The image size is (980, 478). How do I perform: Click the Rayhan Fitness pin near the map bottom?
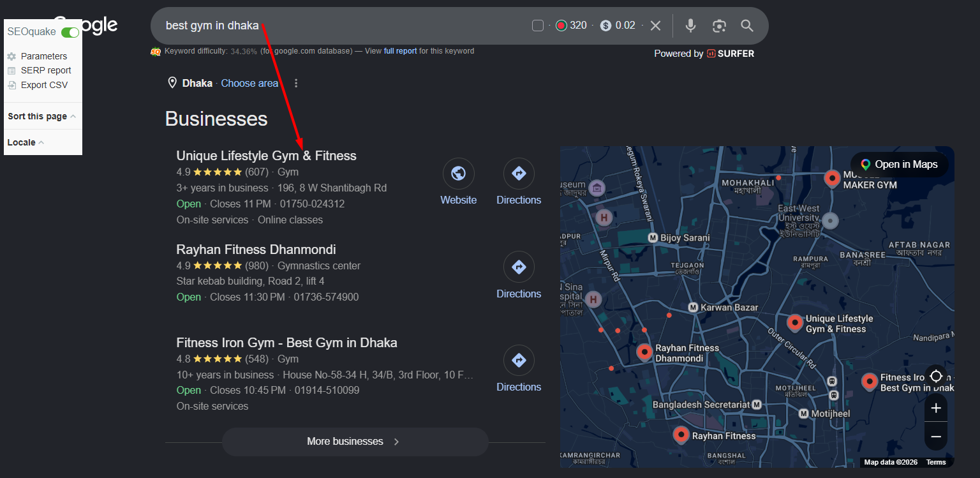pos(681,435)
